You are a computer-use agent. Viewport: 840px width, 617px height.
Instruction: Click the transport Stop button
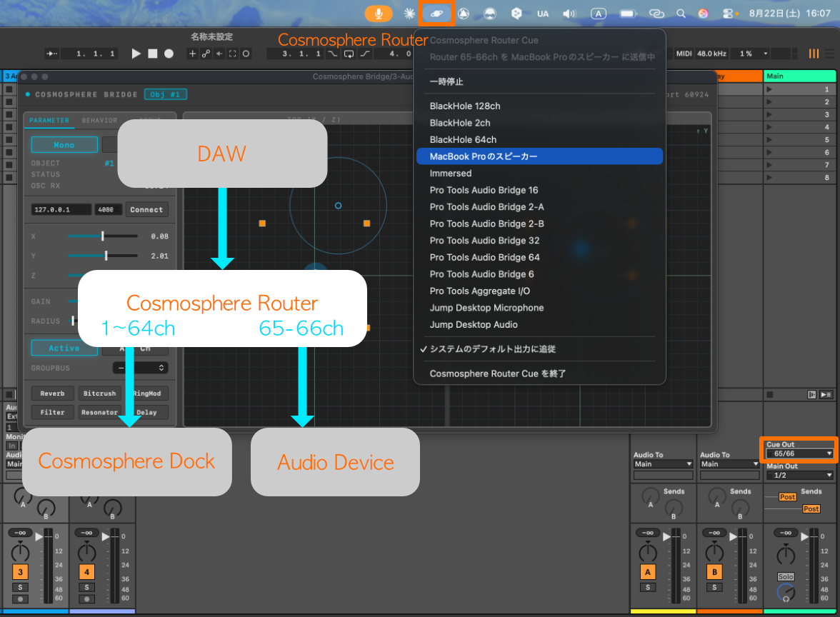coord(153,54)
